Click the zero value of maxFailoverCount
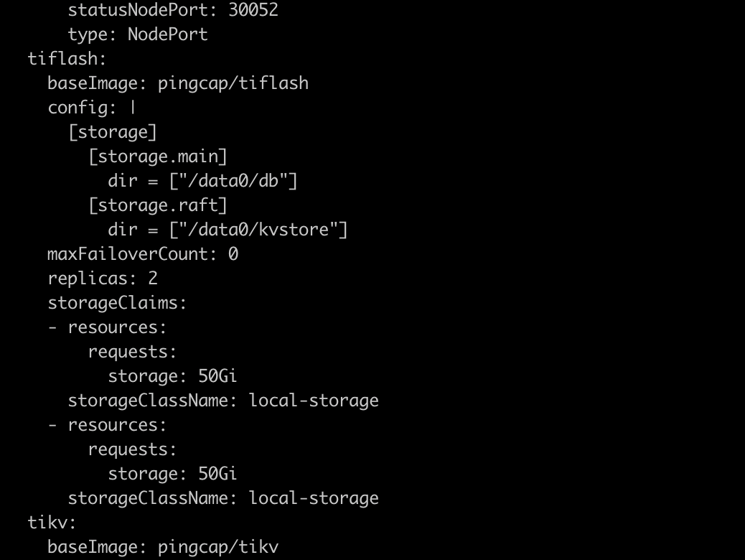Image resolution: width=745 pixels, height=560 pixels. coord(233,254)
